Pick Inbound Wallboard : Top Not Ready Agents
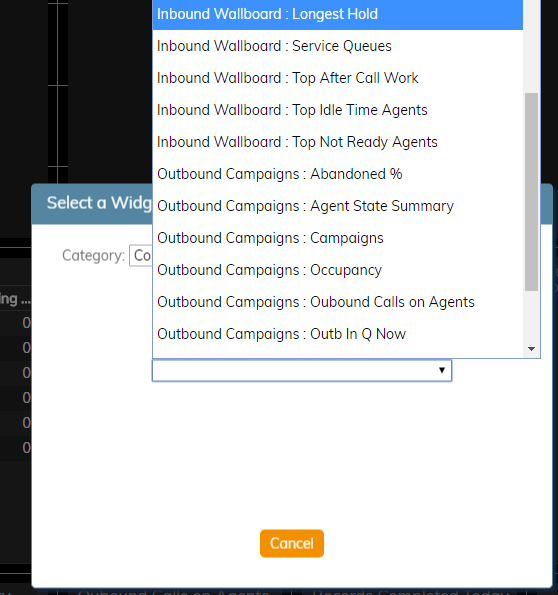 click(337, 142)
